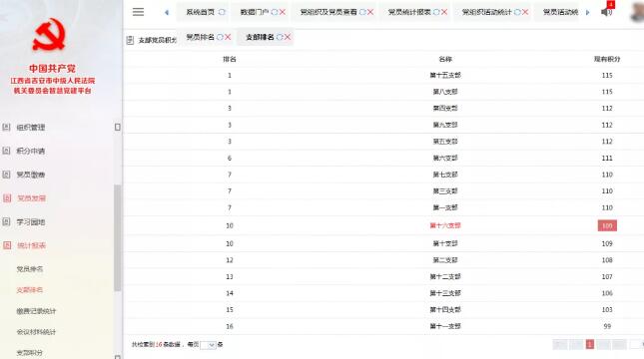
Task: Select the 第十四支部 row name
Action: [445, 309]
